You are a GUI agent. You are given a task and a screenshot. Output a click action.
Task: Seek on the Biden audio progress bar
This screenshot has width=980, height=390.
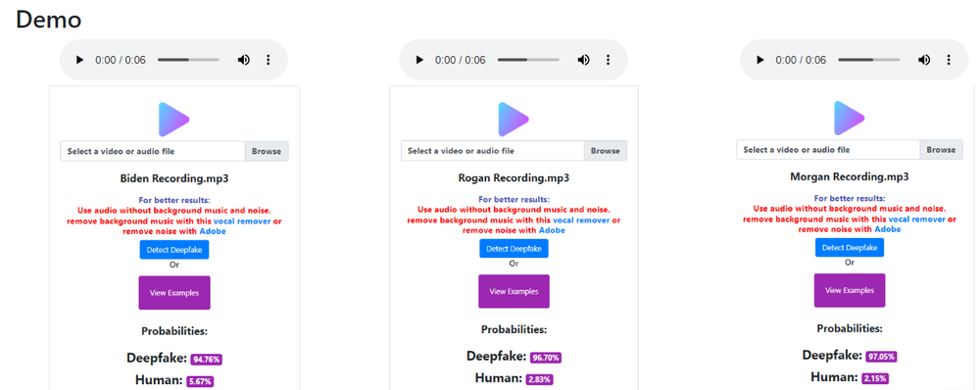tap(188, 60)
